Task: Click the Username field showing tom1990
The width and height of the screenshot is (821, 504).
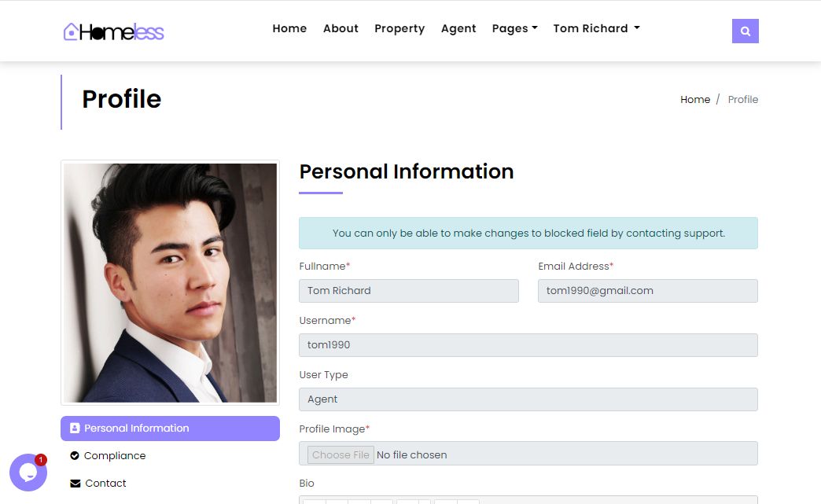Action: tap(528, 345)
